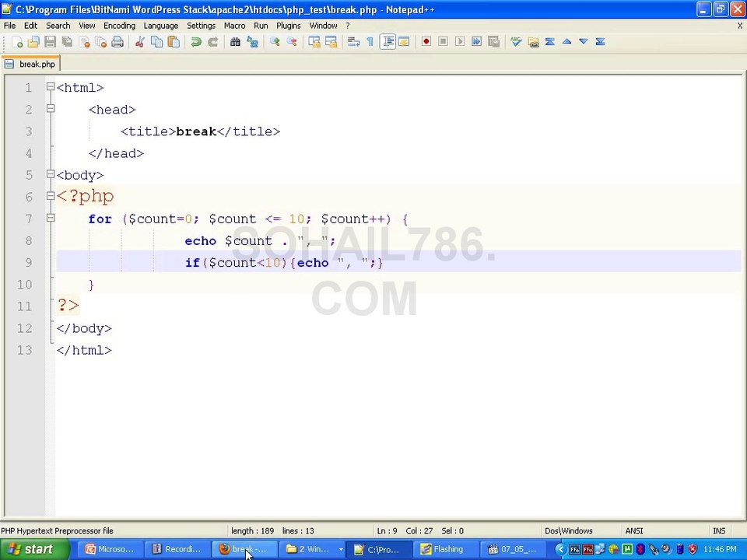Click the Open file folder icon

coord(33,42)
